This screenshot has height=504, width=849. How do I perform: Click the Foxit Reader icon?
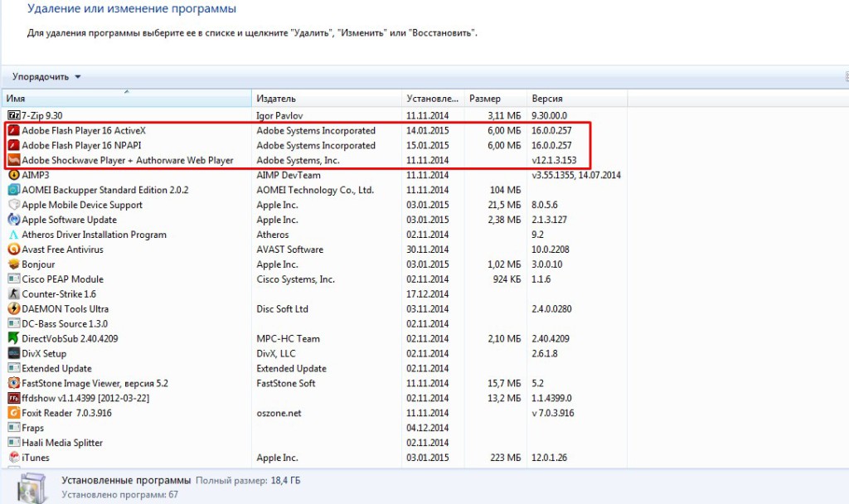coord(13,412)
